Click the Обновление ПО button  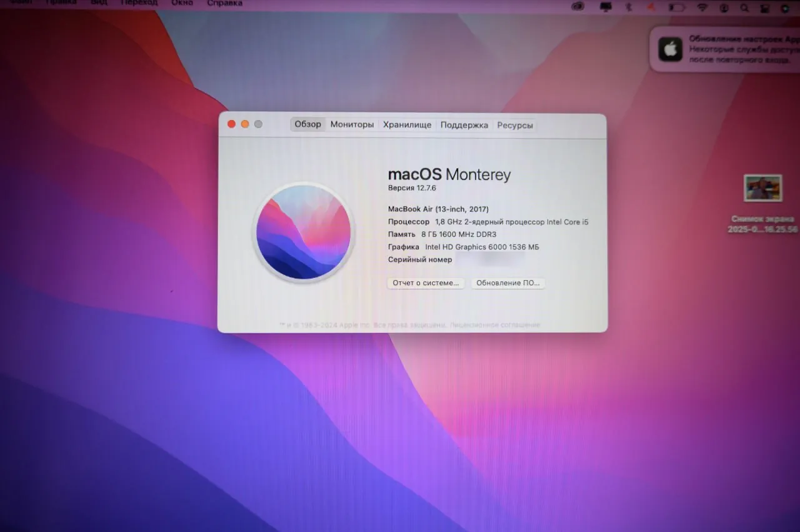(x=508, y=283)
